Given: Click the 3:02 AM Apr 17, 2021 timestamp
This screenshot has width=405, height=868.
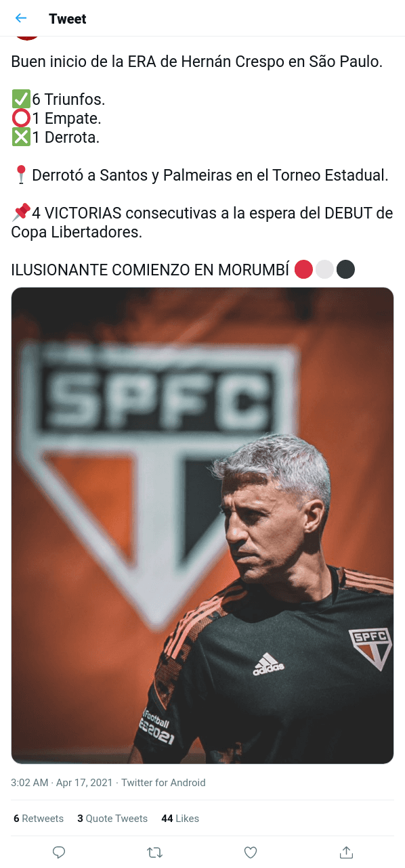Looking at the screenshot, I should pyautogui.click(x=62, y=783).
